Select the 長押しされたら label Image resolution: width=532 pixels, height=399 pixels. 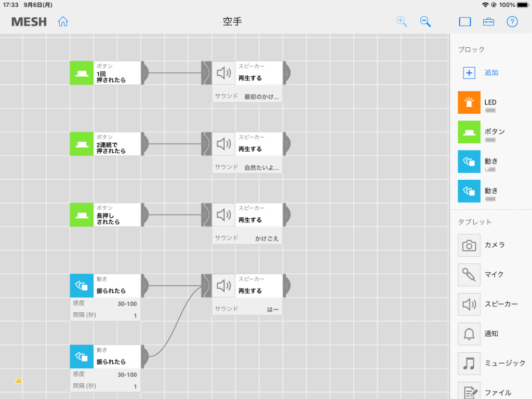point(108,219)
